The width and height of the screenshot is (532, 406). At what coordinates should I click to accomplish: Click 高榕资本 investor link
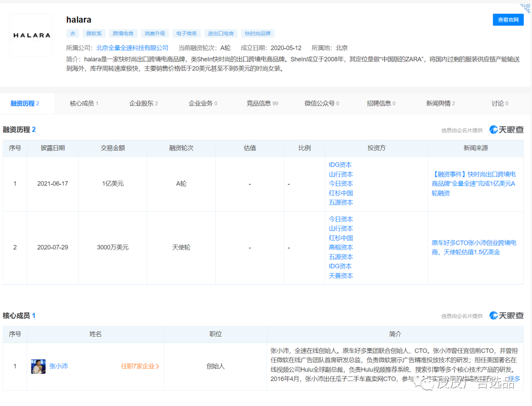[341, 247]
